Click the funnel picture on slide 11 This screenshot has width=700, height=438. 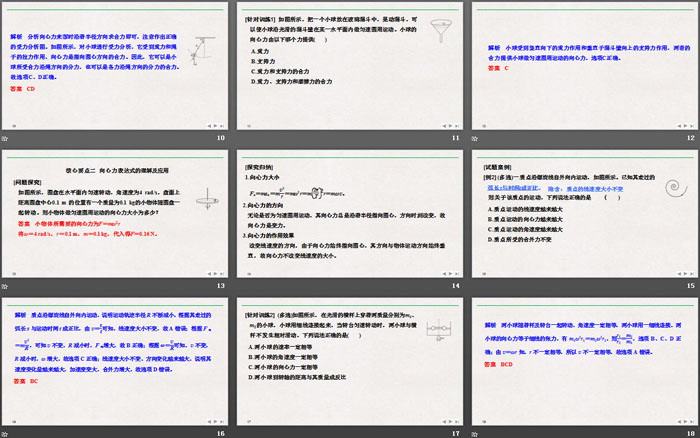coord(441,31)
